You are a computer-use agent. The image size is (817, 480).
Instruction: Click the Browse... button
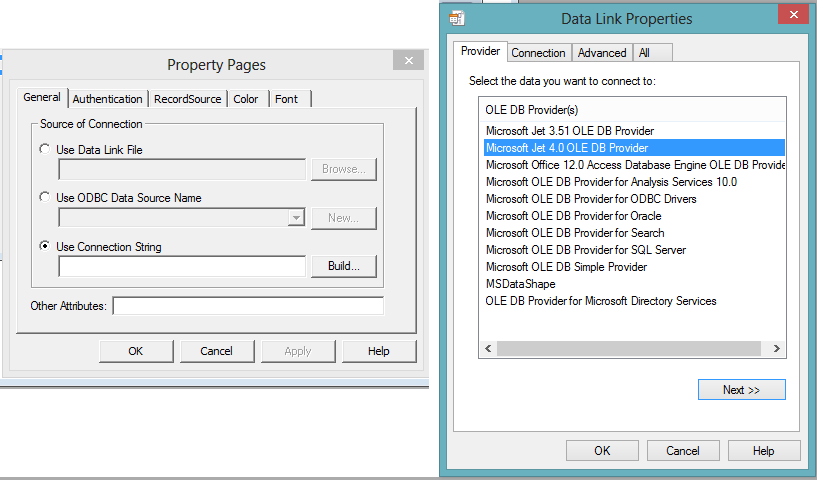point(344,169)
